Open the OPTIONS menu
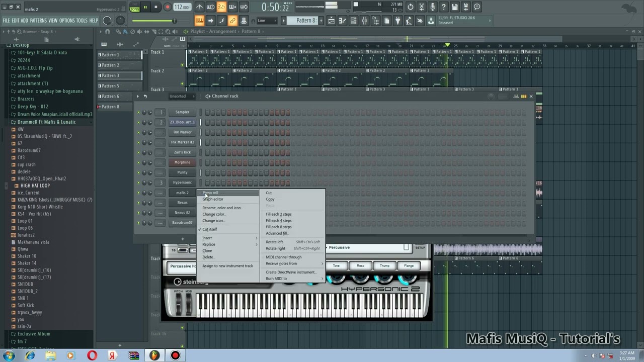644x362 pixels. [x=67, y=21]
